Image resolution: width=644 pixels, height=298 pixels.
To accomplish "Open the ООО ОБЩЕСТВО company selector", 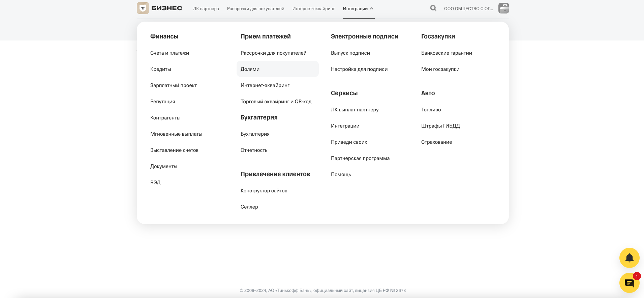I will click(468, 8).
